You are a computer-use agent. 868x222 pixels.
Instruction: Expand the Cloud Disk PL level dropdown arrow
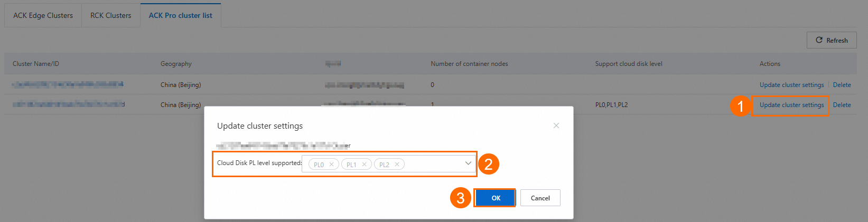pyautogui.click(x=468, y=163)
